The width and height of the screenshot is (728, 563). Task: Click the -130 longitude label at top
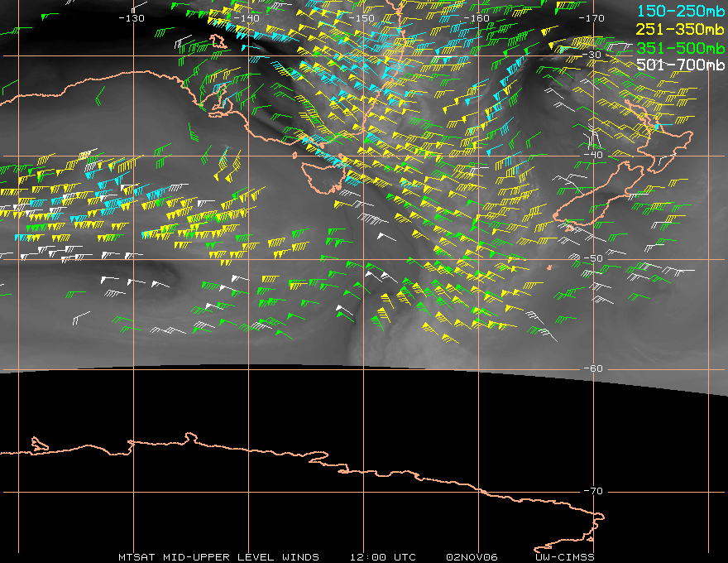pos(132,18)
